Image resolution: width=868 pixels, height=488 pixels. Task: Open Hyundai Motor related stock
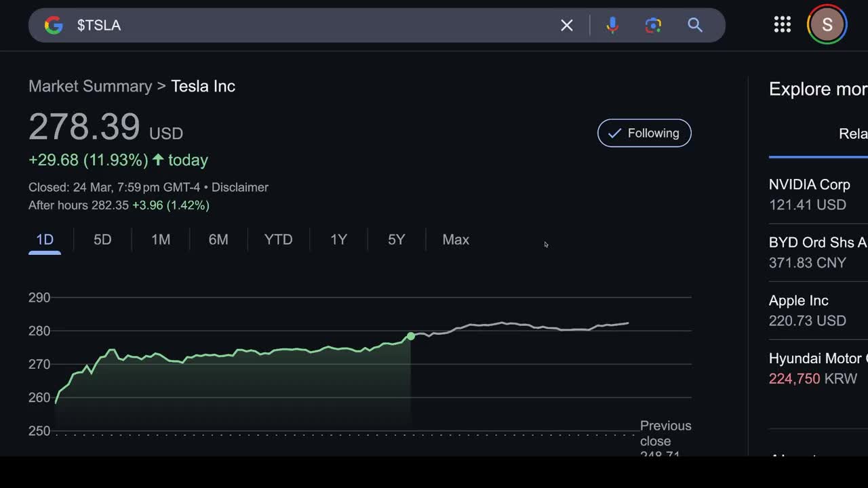[x=818, y=368]
